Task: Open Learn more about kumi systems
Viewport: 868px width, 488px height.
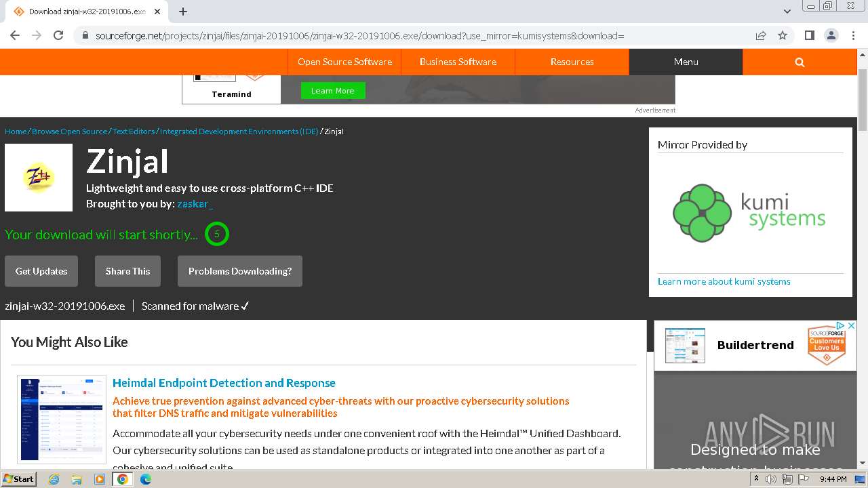Action: click(724, 281)
